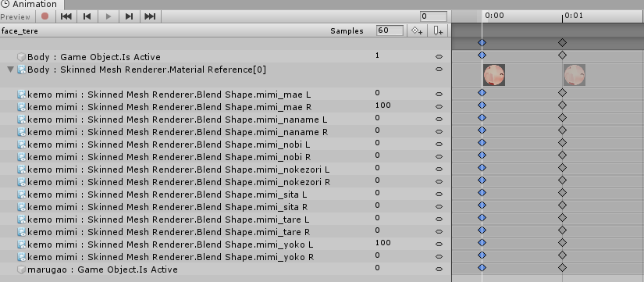This screenshot has height=282, width=644.
Task: Select mimi_tare R keyframe at 0:00
Action: pyautogui.click(x=482, y=230)
